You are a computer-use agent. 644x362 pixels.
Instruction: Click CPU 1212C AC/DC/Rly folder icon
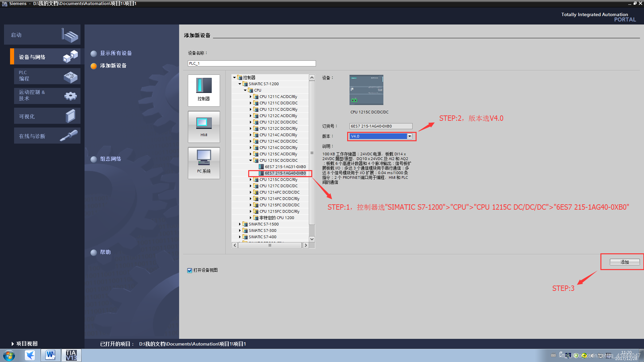(256, 116)
